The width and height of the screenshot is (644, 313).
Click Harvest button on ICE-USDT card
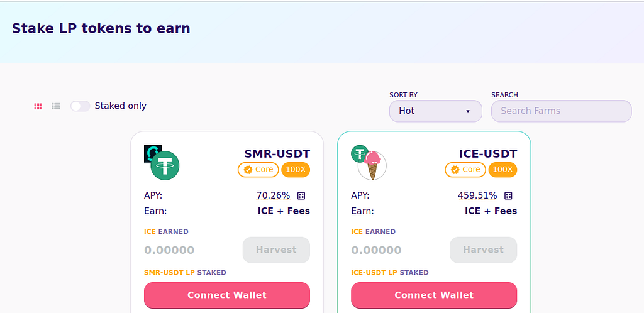pyautogui.click(x=484, y=250)
